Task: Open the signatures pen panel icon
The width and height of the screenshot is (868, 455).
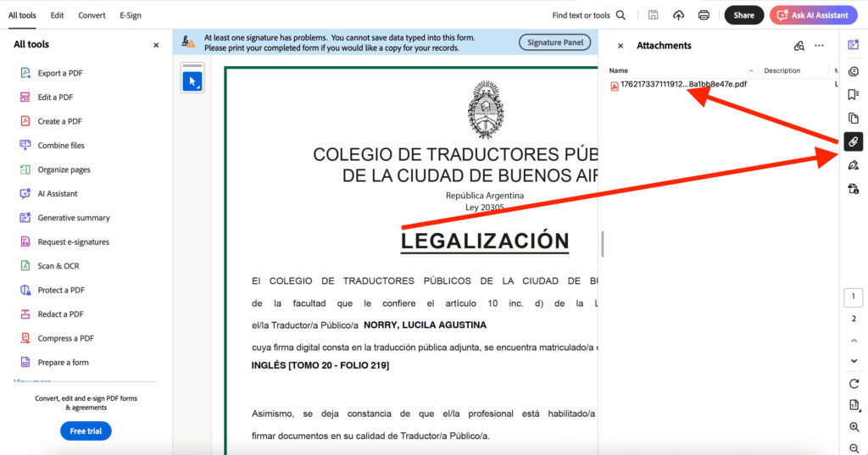Action: point(853,165)
